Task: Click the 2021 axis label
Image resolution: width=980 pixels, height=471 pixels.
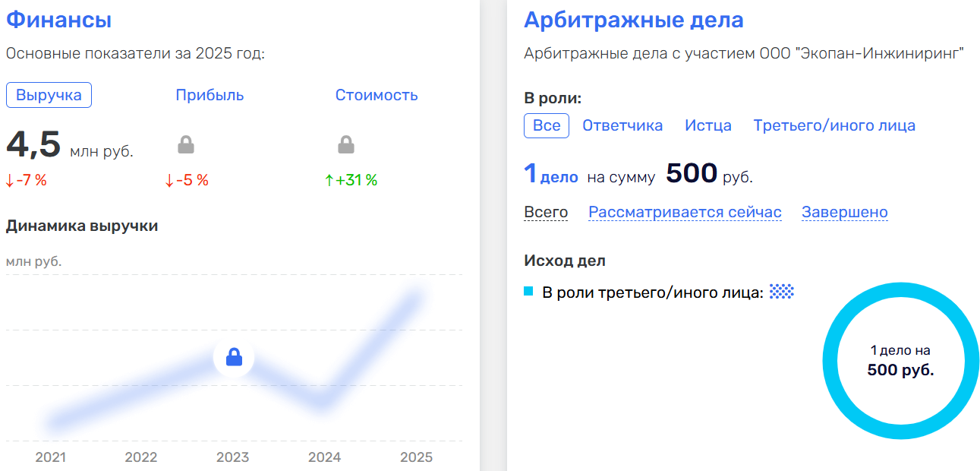Action: coord(51,457)
